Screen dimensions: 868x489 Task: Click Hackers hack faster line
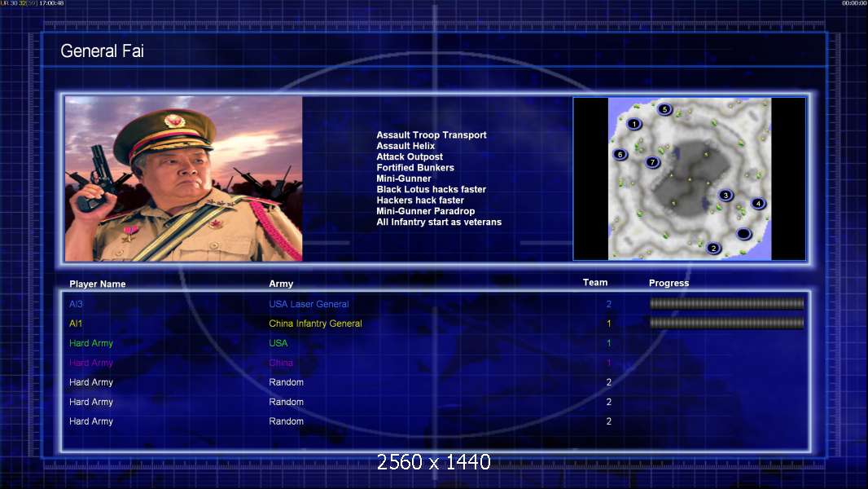(420, 200)
